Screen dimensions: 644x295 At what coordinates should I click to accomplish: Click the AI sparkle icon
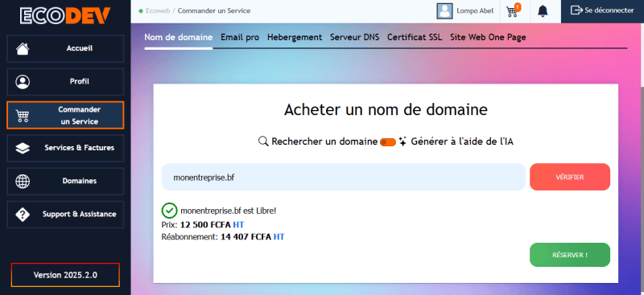[402, 142]
